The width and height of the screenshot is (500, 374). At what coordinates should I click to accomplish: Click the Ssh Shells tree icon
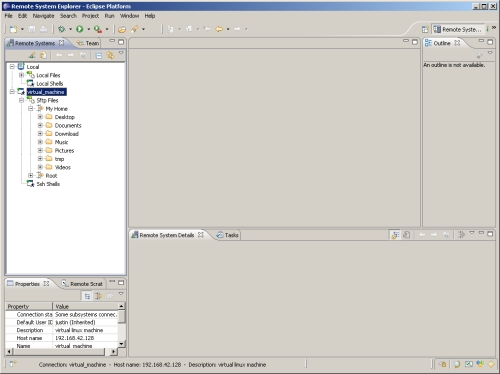coord(30,184)
